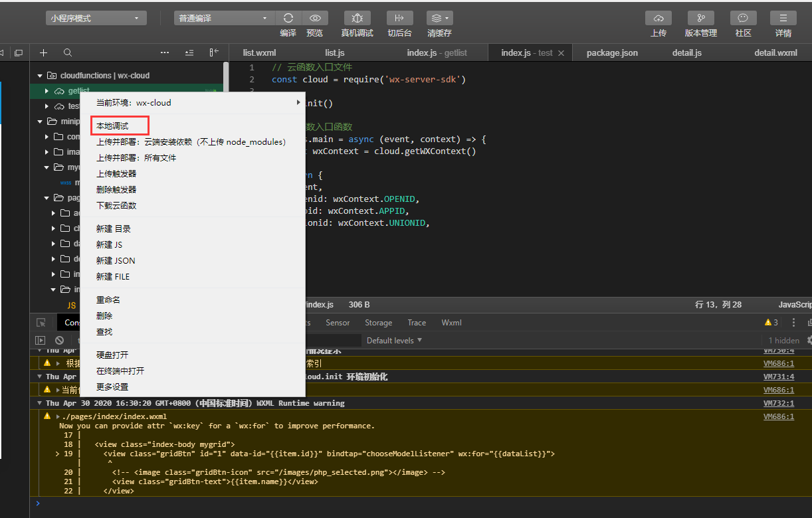The height and width of the screenshot is (518, 812).
Task: Click the warning count 3 indicator
Action: click(x=771, y=323)
